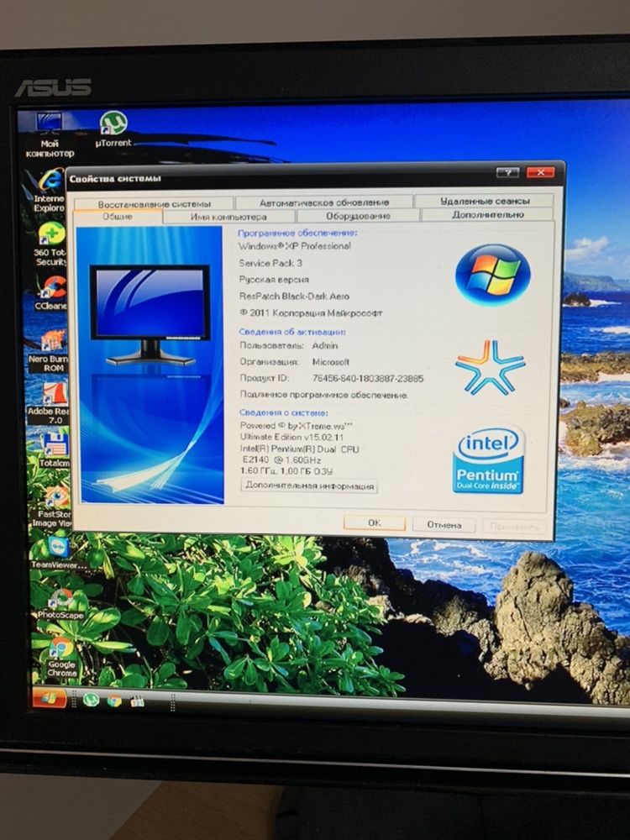The width and height of the screenshot is (630, 840).
Task: Open the TeamViewer desktop shortcut
Action: (58, 553)
